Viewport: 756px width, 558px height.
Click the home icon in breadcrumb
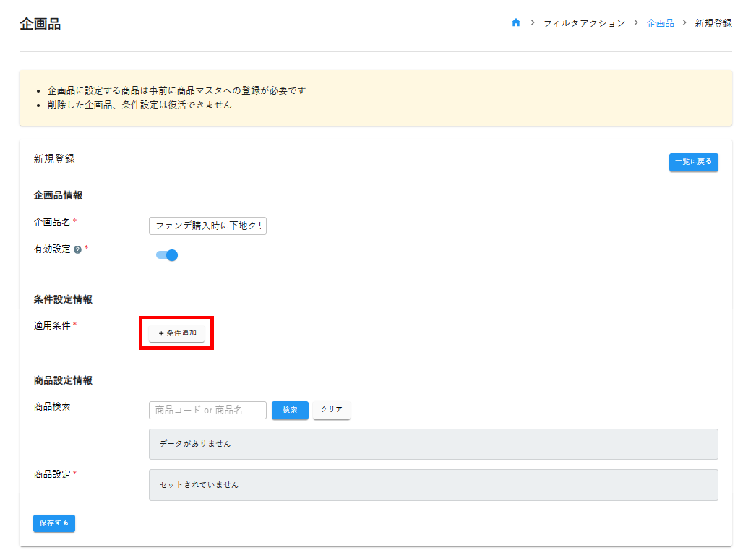point(516,23)
